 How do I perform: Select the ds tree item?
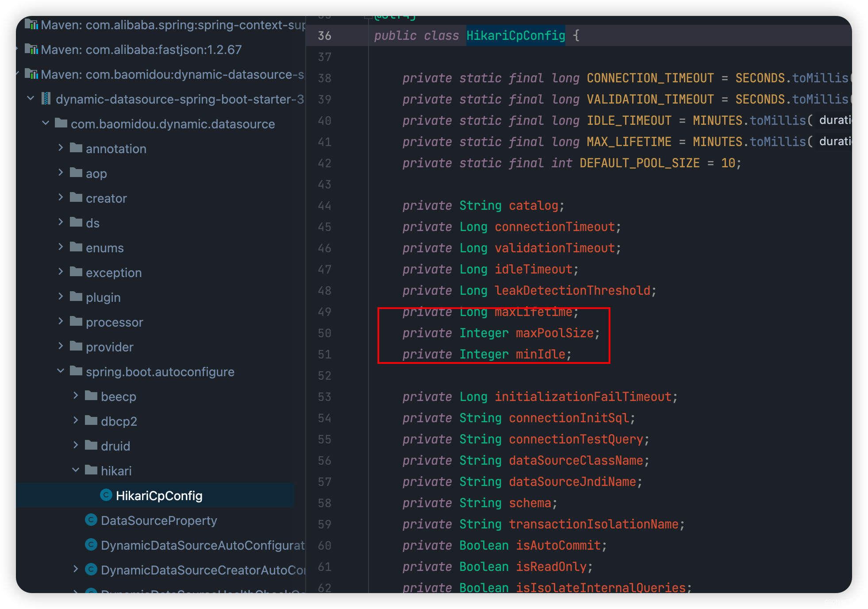[x=92, y=223]
